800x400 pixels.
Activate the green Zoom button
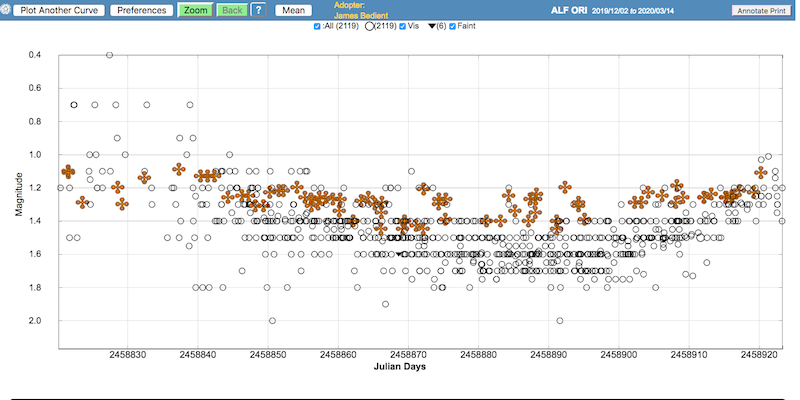point(194,10)
